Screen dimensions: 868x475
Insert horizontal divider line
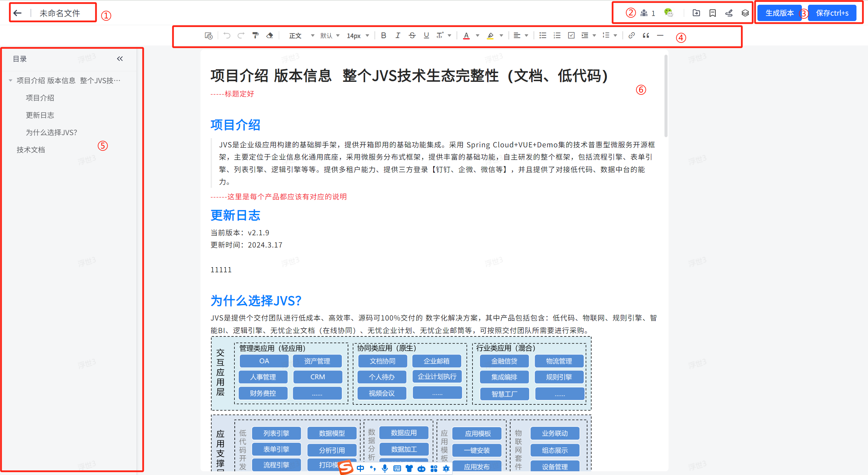coord(660,35)
